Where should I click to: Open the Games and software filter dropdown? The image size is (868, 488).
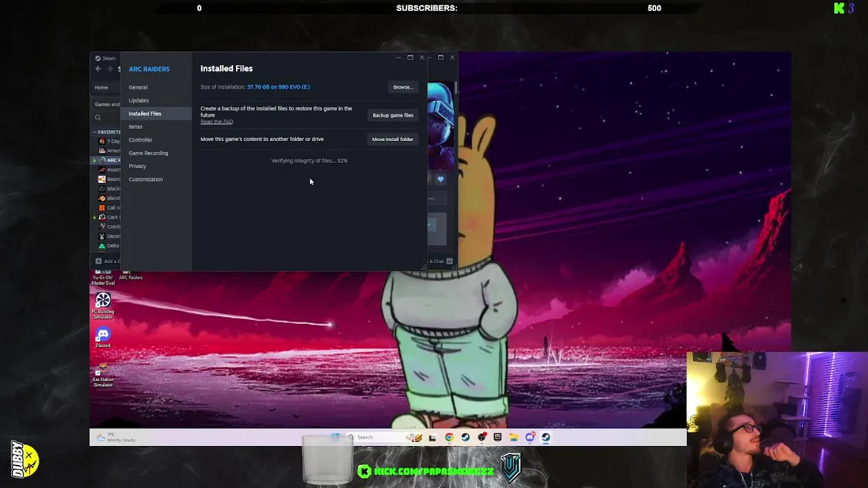click(x=107, y=104)
